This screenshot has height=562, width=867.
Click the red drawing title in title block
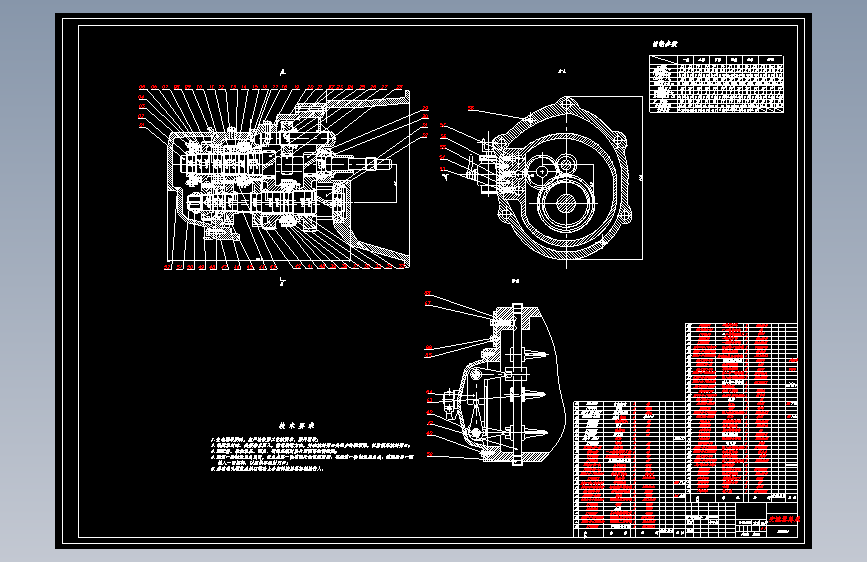coord(784,519)
